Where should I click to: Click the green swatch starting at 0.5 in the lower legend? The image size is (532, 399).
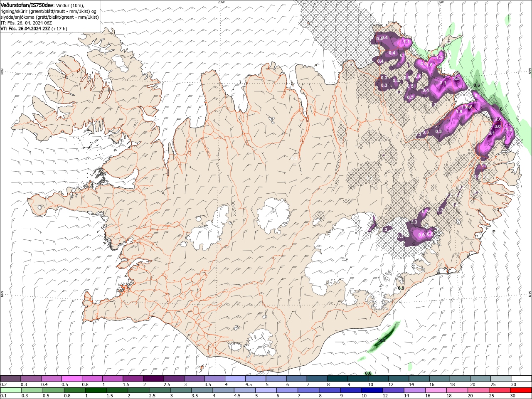(x=53, y=390)
